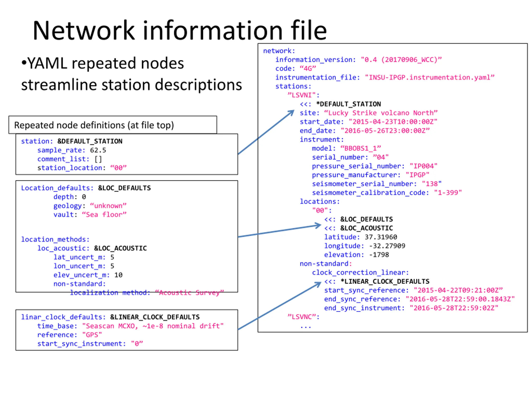Image resolution: width=532 pixels, height=399 pixels.
Task: Select "linar_clock_defaults: &LINEAR_CLOCK_DEFAULTS" line
Action: coord(110,317)
